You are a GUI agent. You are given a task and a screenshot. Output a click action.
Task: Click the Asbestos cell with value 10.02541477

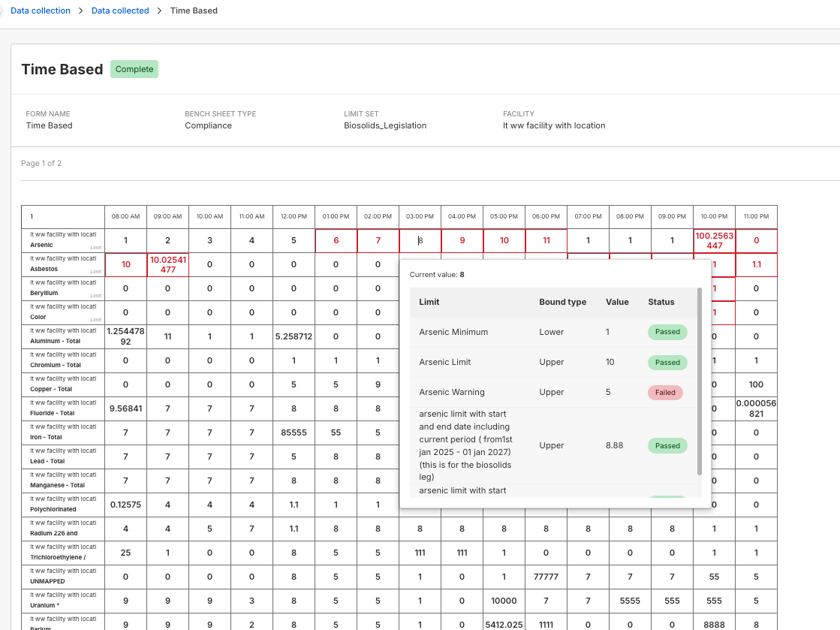(x=167, y=264)
